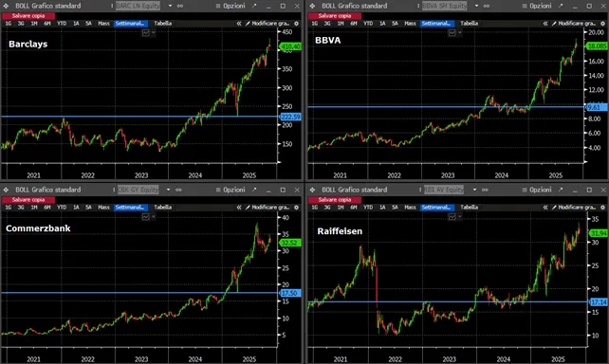
Task: Click the link-chain icon in the Barclays panel
Action: click(180, 6)
